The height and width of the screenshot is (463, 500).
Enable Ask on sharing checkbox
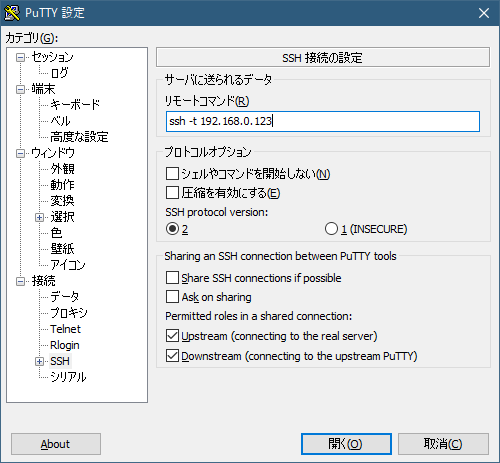172,297
